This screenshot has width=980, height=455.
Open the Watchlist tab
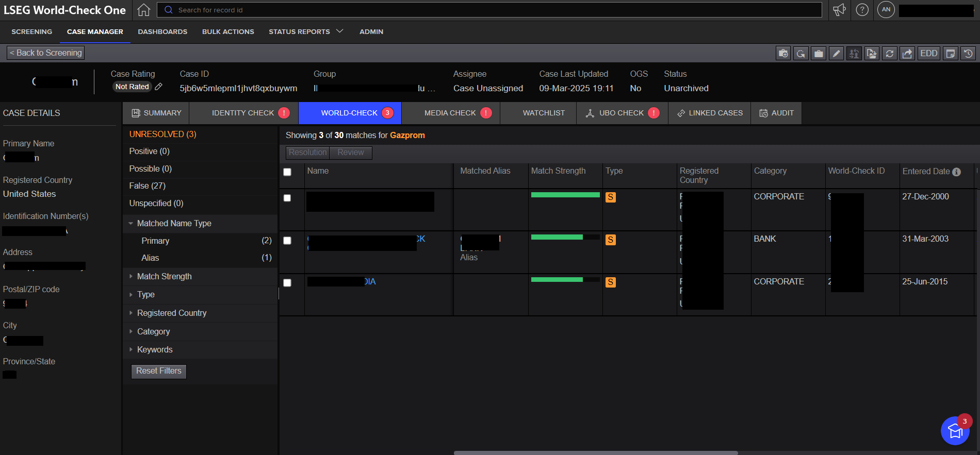point(538,113)
